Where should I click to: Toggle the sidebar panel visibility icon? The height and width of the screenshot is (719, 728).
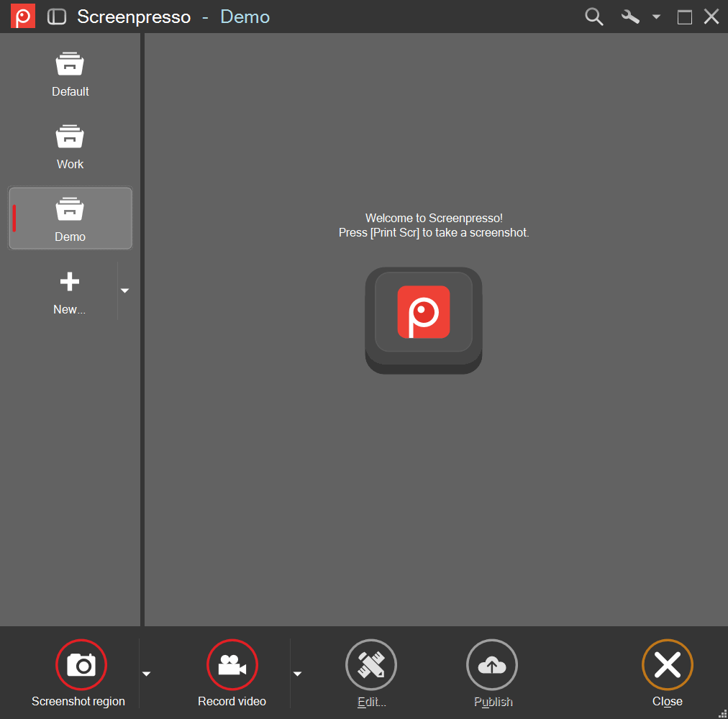(x=57, y=17)
